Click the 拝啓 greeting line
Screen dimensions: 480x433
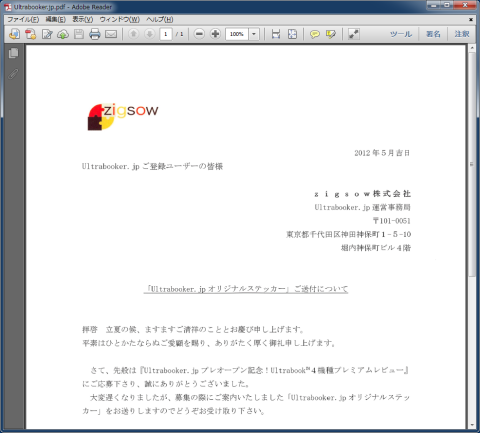193,330
